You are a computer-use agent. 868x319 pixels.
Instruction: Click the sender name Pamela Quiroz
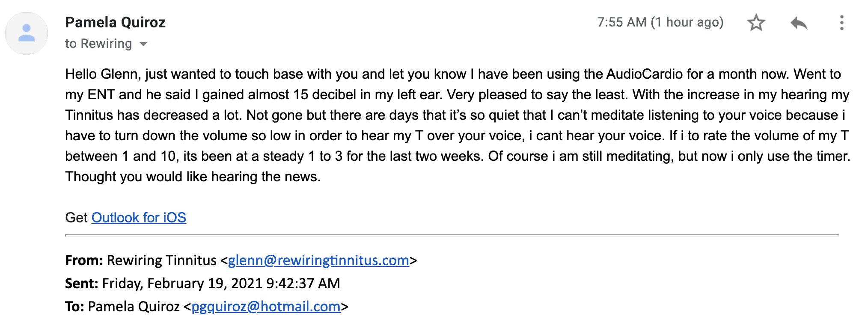point(115,22)
